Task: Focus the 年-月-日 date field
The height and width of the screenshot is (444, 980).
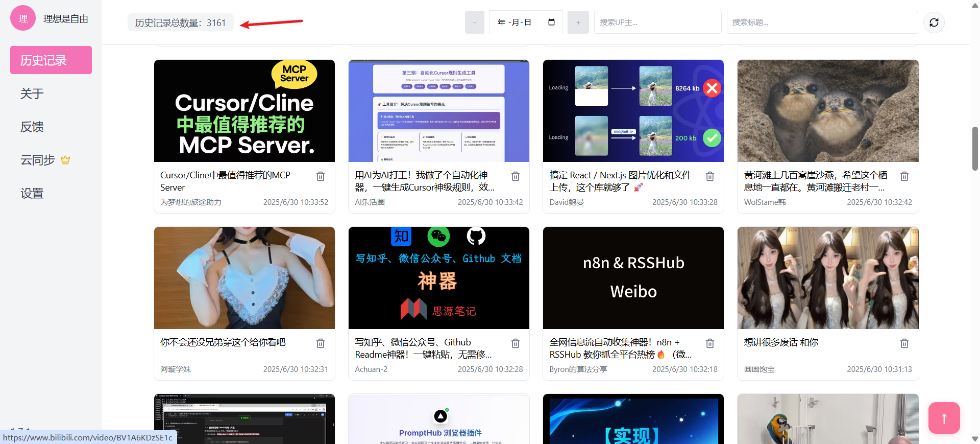Action: (526, 22)
